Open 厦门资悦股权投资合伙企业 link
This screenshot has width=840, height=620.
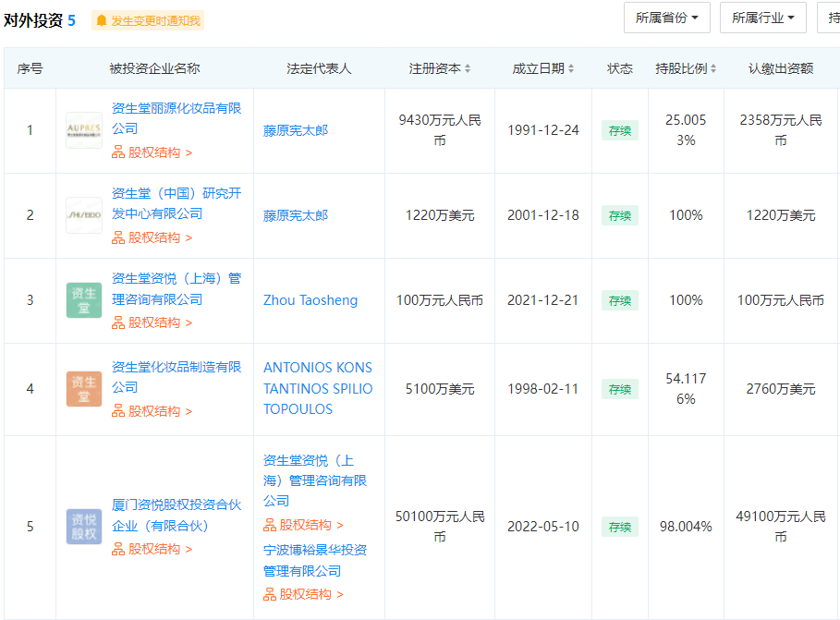click(177, 515)
